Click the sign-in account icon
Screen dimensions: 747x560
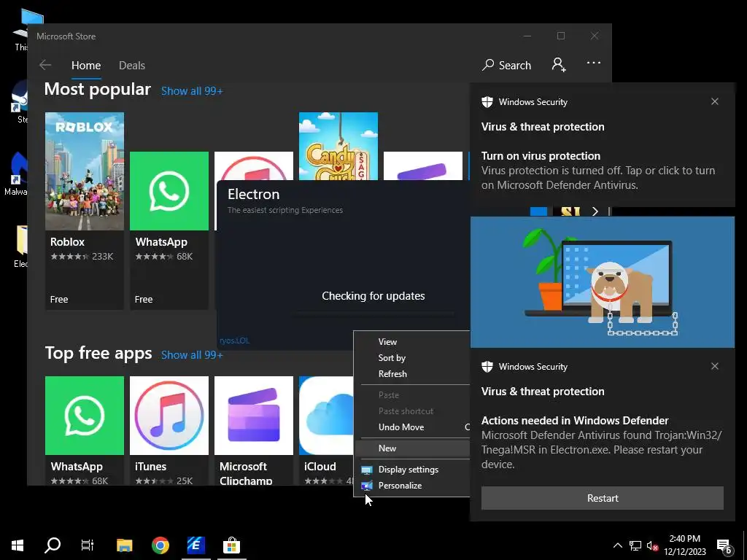559,65
